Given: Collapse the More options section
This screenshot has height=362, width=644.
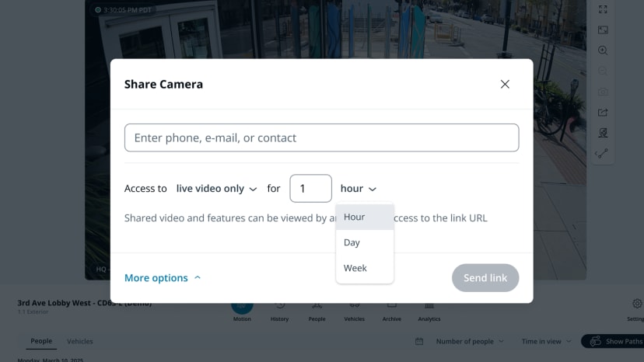Looking at the screenshot, I should [x=163, y=277].
